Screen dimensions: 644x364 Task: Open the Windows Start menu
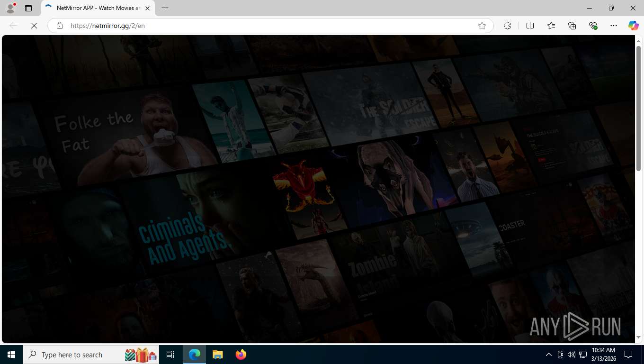(11, 355)
